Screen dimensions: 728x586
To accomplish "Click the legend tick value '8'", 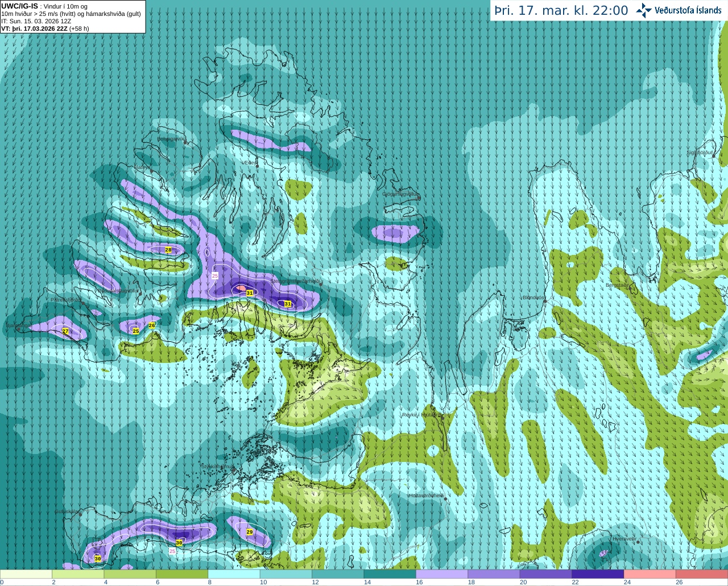I will coord(210,583).
